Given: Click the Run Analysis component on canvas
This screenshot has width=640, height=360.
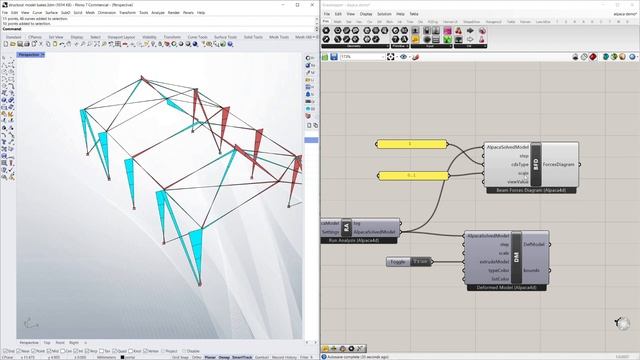Looking at the screenshot, I should point(360,231).
